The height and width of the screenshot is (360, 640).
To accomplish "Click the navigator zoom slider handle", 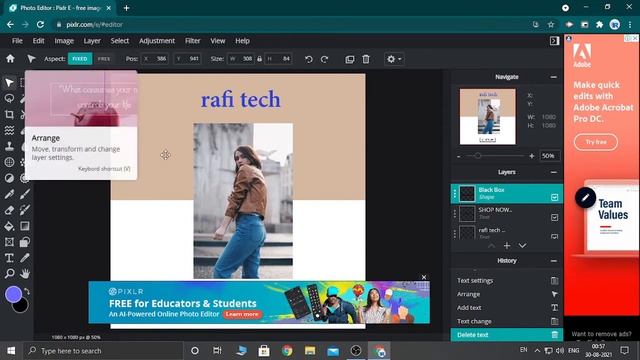I will pos(478,156).
